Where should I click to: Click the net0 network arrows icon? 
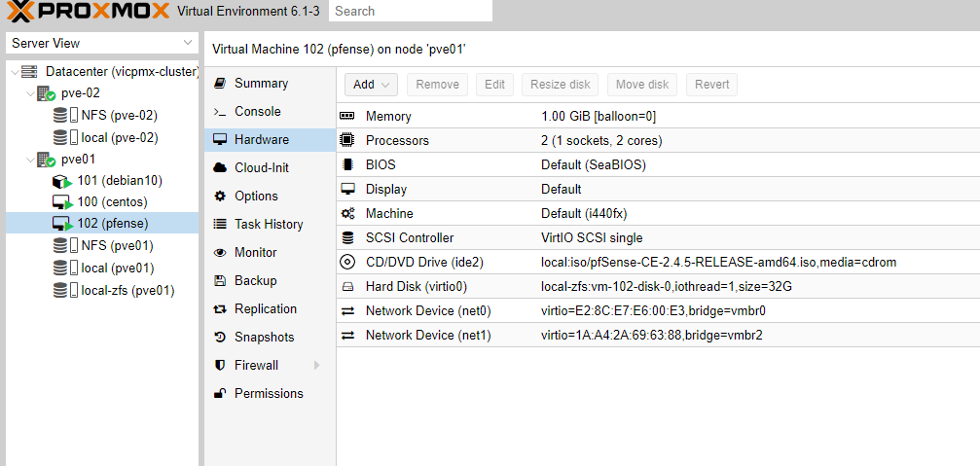(347, 311)
